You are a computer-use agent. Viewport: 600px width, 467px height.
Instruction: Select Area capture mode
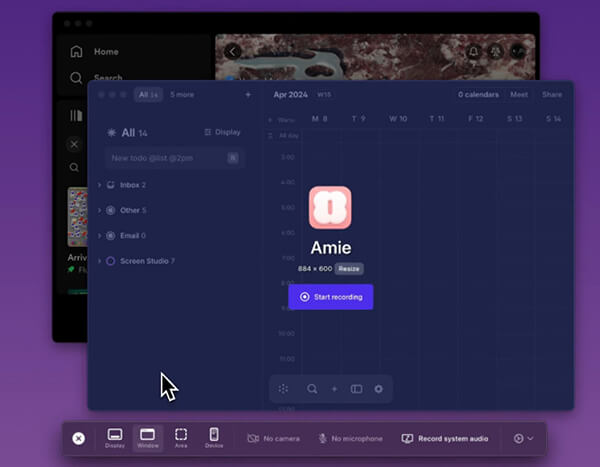pos(181,438)
